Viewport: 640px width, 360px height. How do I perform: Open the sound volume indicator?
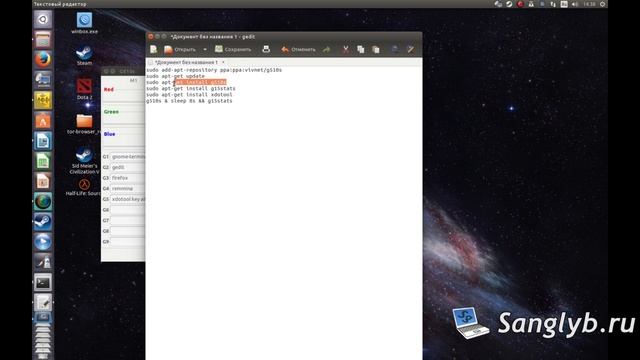(575, 4)
